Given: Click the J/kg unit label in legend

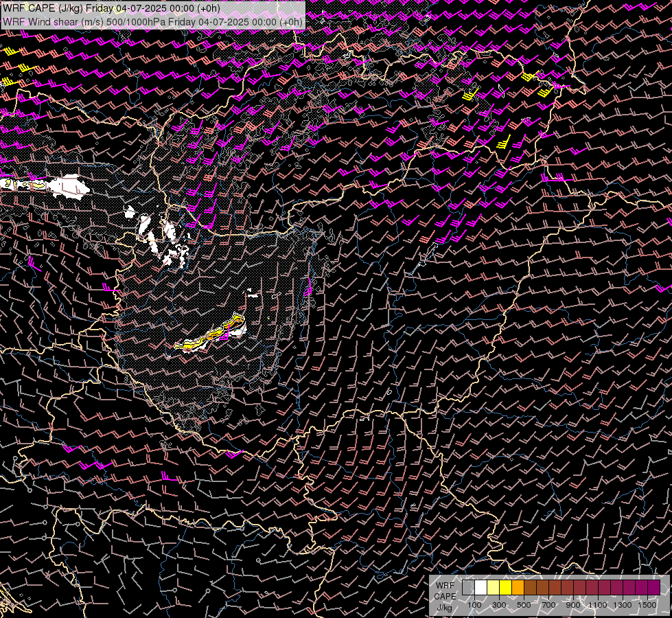Looking at the screenshot, I should coord(444,608).
